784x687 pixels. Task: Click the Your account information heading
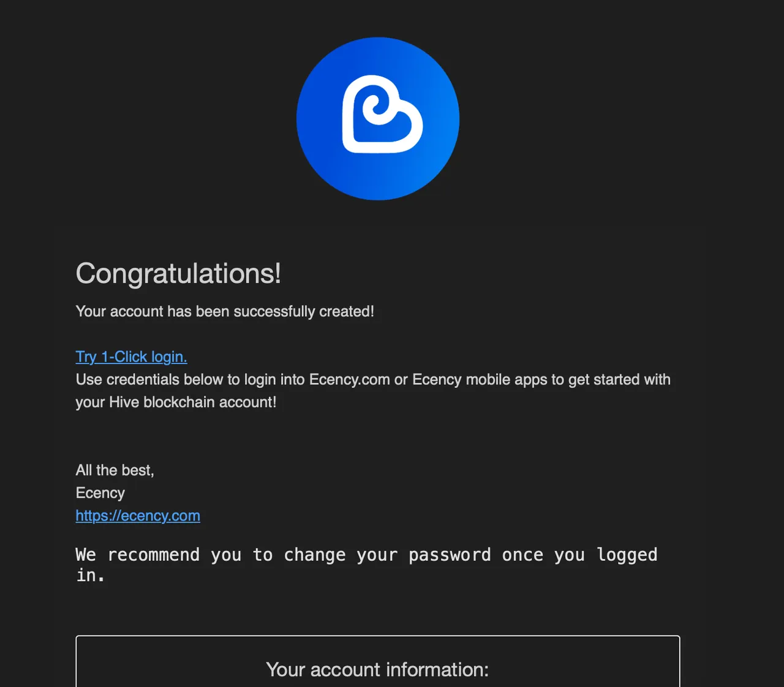pyautogui.click(x=377, y=669)
